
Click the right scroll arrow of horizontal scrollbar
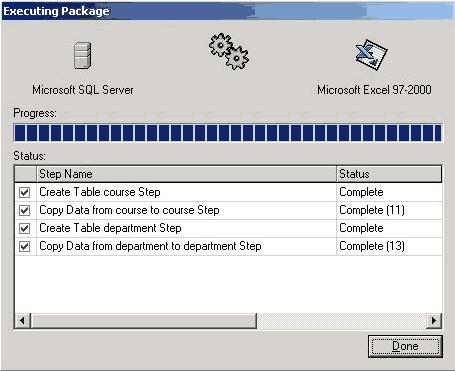click(434, 321)
